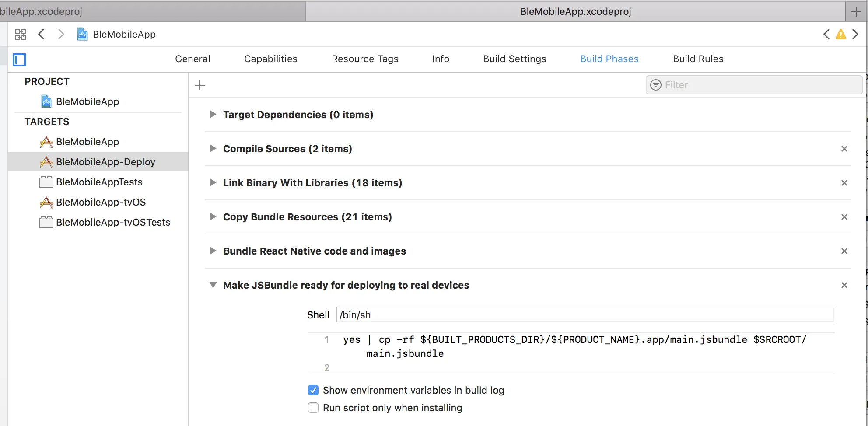This screenshot has height=426, width=868.
Task: Go back using the left chevron
Action: tap(42, 34)
